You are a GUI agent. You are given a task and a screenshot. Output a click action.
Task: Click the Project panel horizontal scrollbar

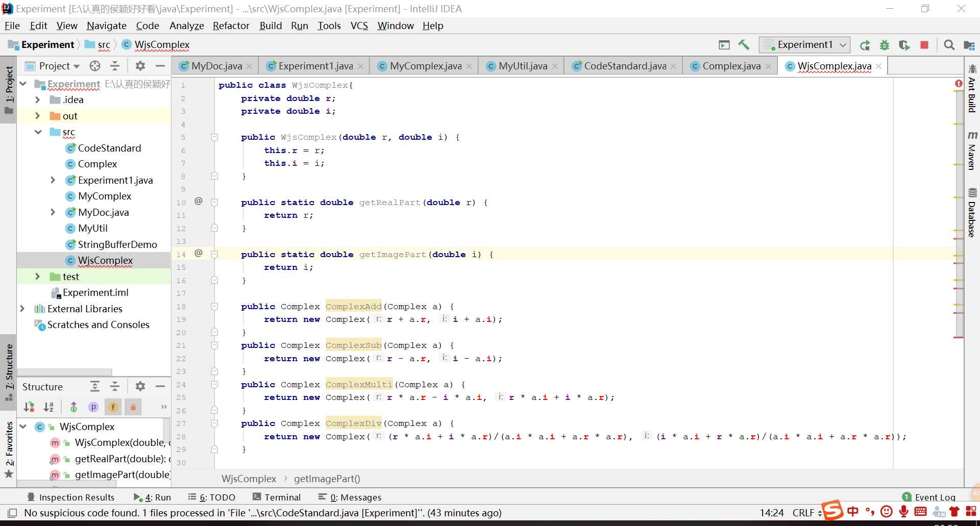tap(64, 372)
